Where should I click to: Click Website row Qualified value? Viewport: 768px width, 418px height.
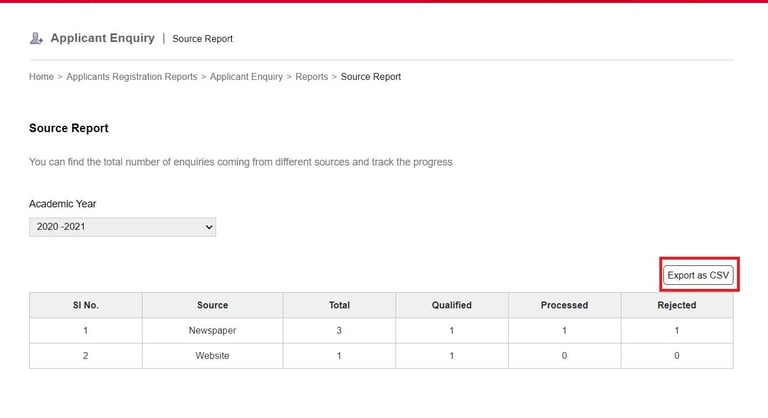point(452,356)
